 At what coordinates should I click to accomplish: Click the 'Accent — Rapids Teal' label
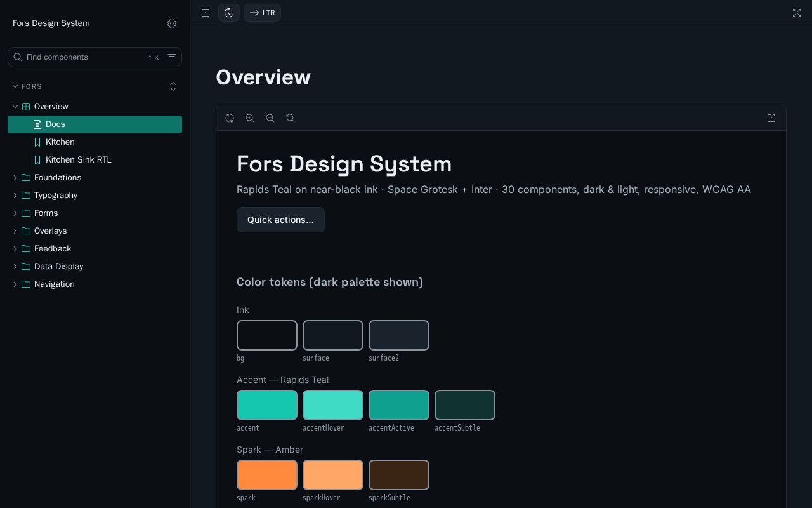(x=283, y=380)
